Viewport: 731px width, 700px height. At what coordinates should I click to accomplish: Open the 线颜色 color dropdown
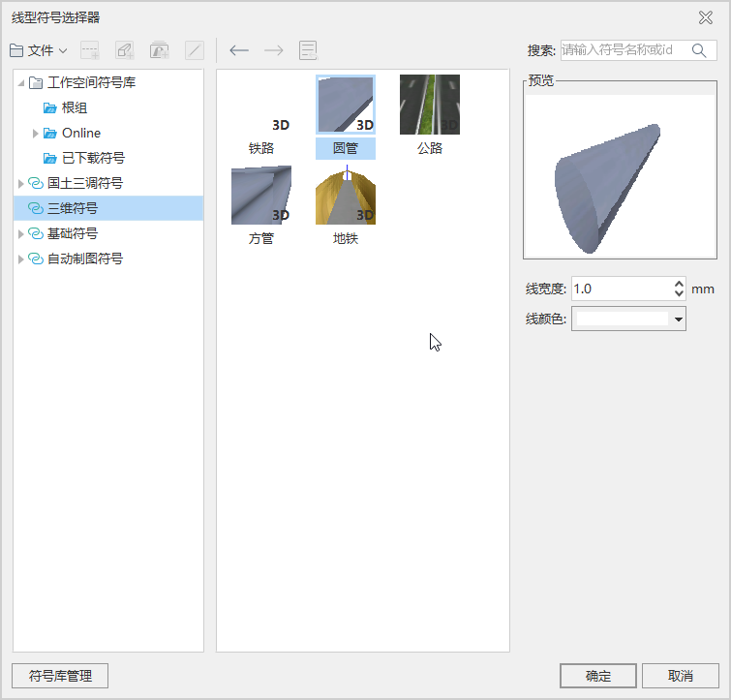[678, 319]
